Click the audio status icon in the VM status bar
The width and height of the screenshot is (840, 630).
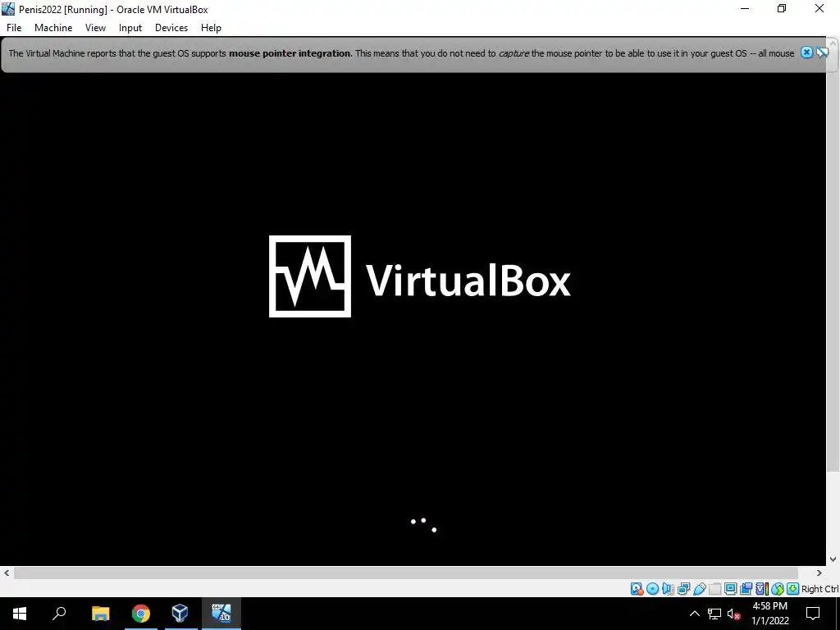(x=668, y=589)
